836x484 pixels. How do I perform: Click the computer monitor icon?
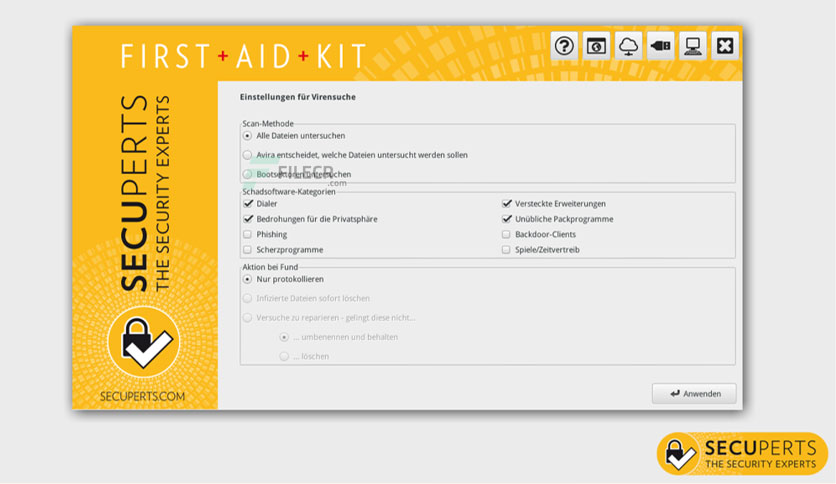click(693, 46)
